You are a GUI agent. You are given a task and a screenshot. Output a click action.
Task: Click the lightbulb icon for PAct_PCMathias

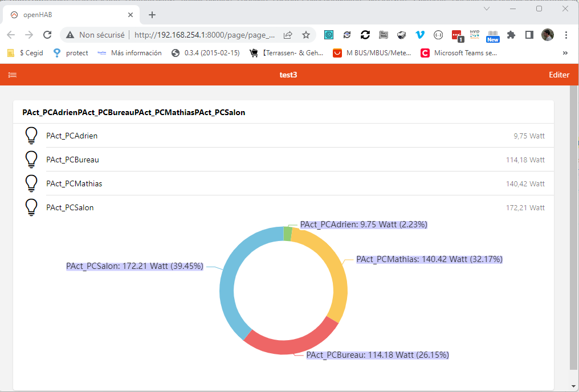point(31,184)
